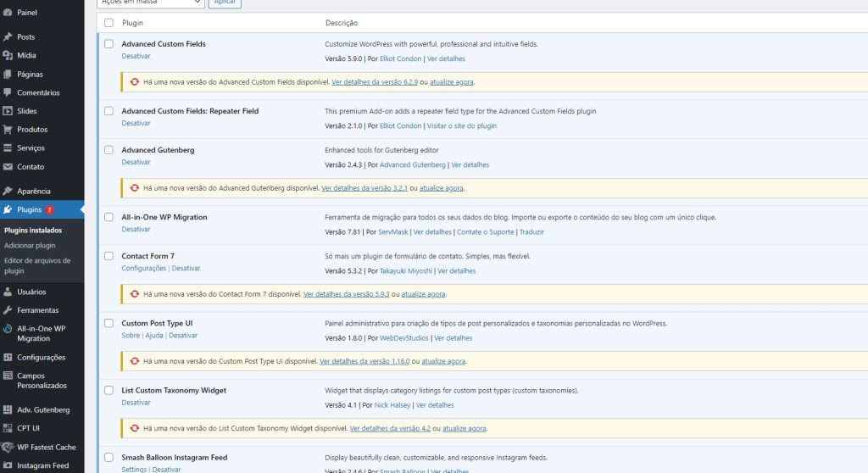The image size is (868, 473).
Task: Click the Comentários speech bubble icon
Action: 7,92
